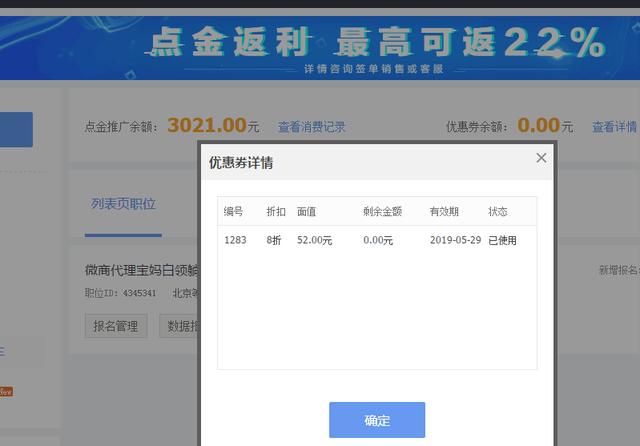This screenshot has width=640, height=446.
Task: Click the 3021.00 点金推广 balance amount
Action: pos(206,126)
